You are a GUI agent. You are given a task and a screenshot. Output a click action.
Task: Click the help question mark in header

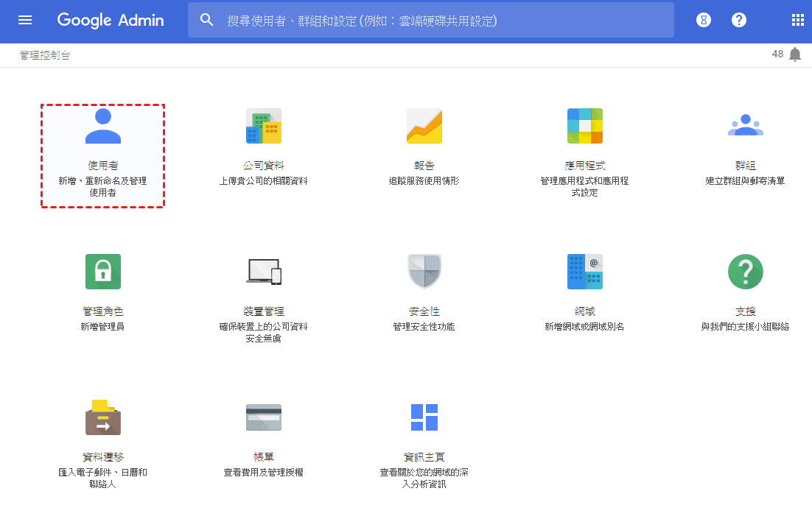[739, 20]
